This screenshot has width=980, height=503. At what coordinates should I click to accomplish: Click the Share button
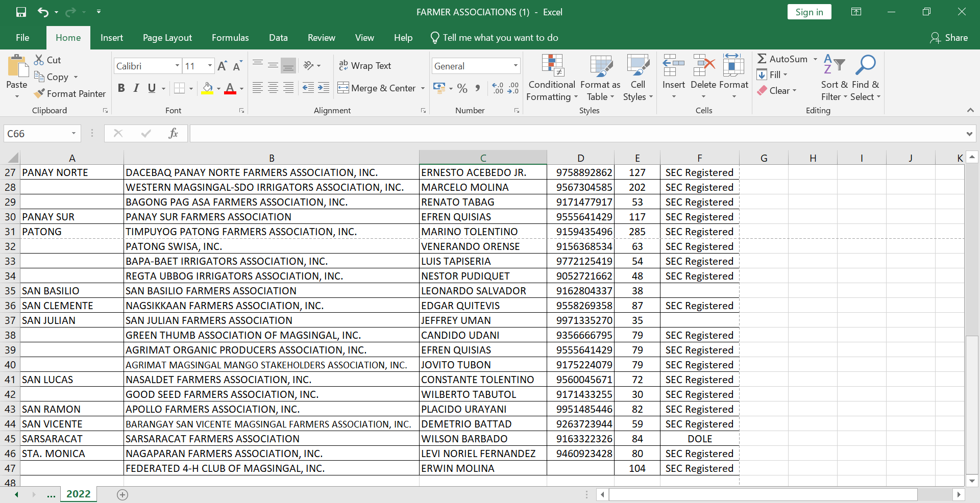pos(949,37)
